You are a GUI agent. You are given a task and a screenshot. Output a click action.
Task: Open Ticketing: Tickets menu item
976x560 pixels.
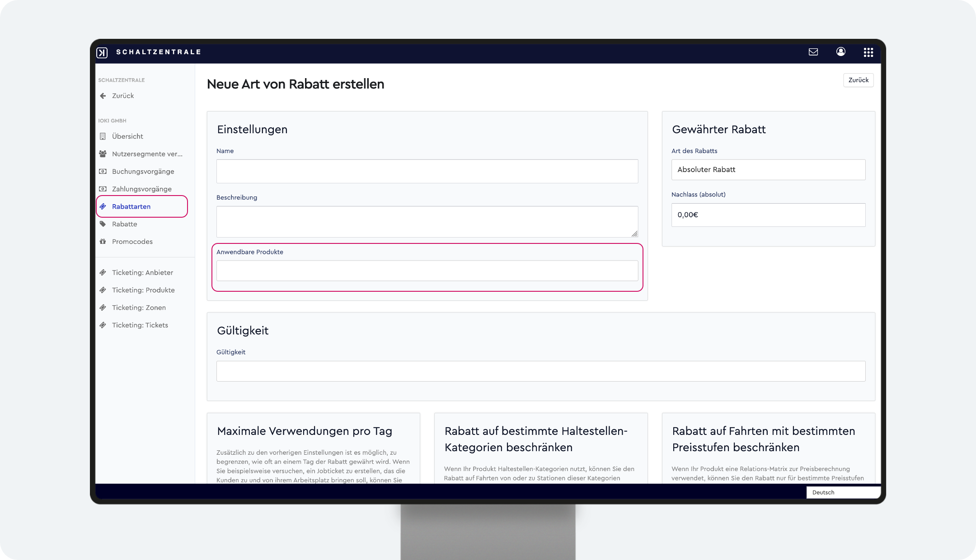[x=140, y=325]
